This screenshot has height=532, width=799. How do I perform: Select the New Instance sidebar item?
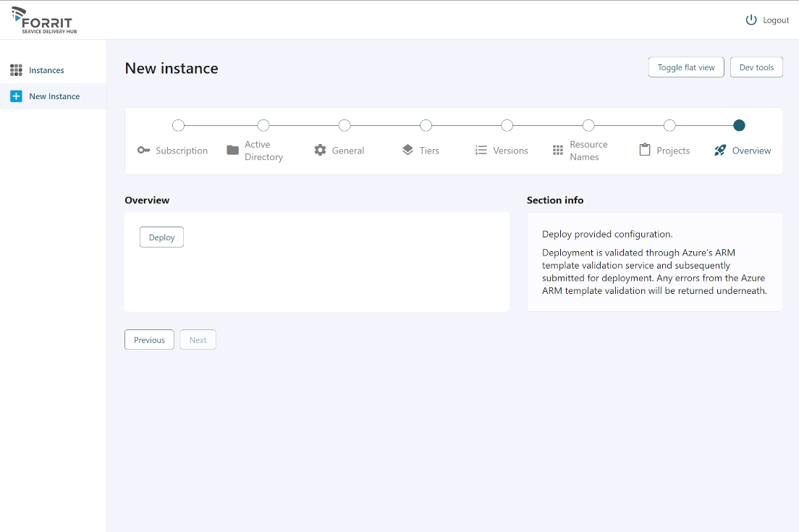point(54,96)
